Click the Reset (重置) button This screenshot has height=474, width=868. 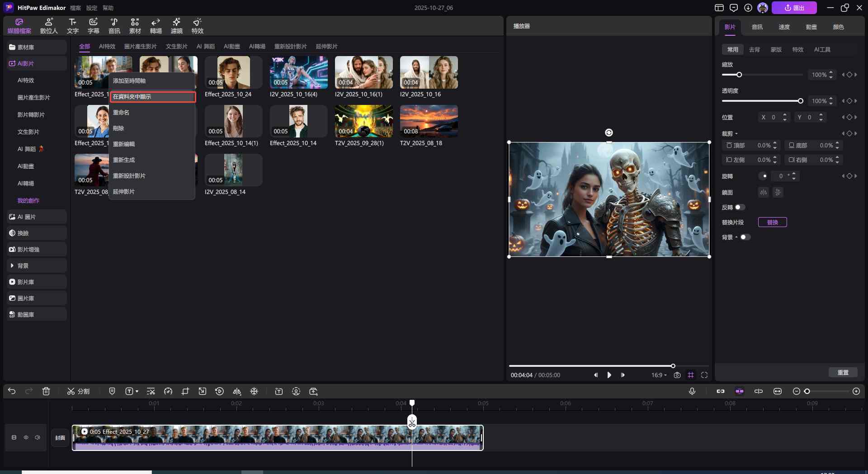coord(843,372)
